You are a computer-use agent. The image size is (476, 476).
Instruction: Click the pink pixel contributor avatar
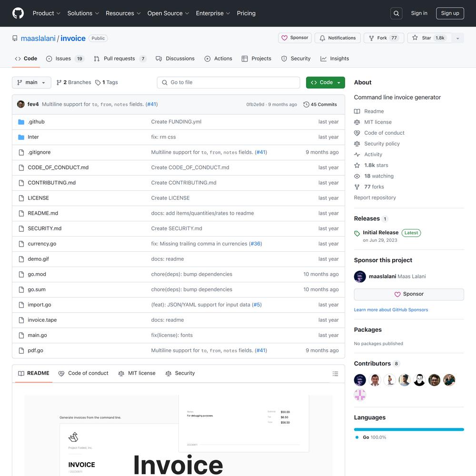(x=360, y=395)
